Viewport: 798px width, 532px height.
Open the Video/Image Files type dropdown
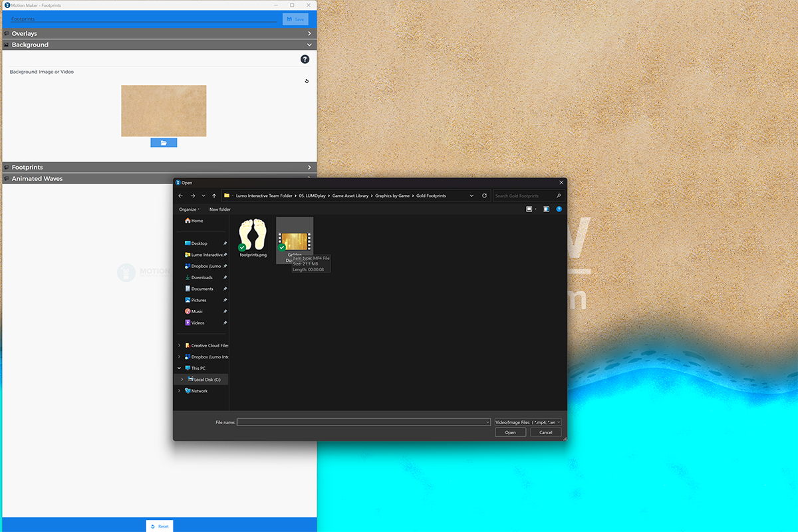point(529,422)
